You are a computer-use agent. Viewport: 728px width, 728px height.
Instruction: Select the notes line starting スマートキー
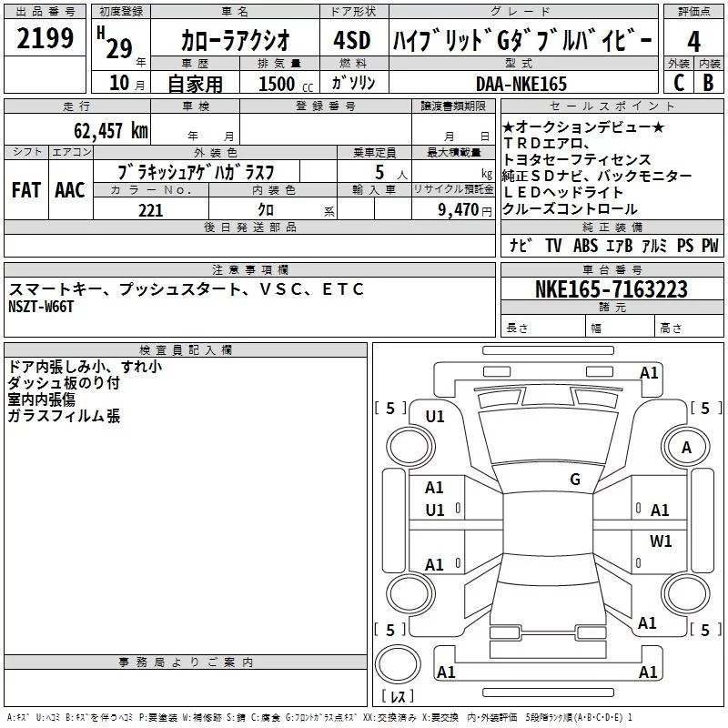(187, 289)
